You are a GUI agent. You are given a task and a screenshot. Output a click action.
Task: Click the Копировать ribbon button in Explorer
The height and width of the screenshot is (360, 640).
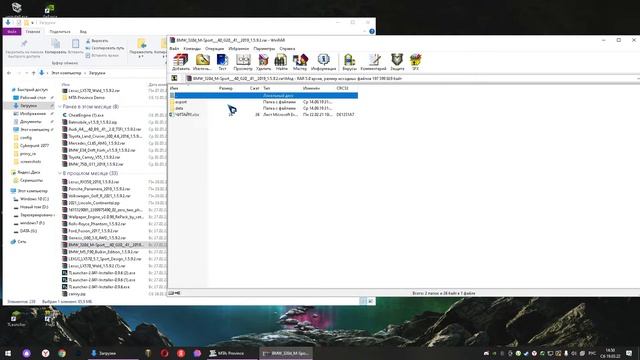(56, 46)
